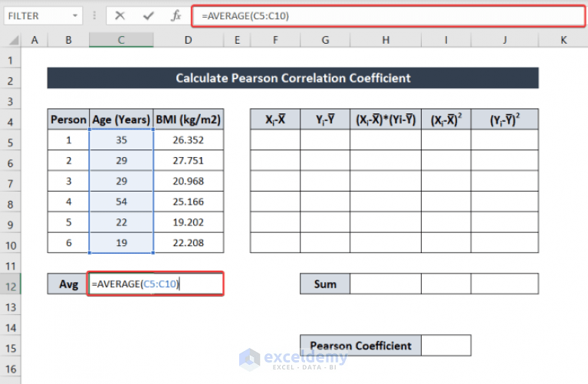Click the Person header cell
Viewport: 588px width, 384px height.
[x=69, y=120]
